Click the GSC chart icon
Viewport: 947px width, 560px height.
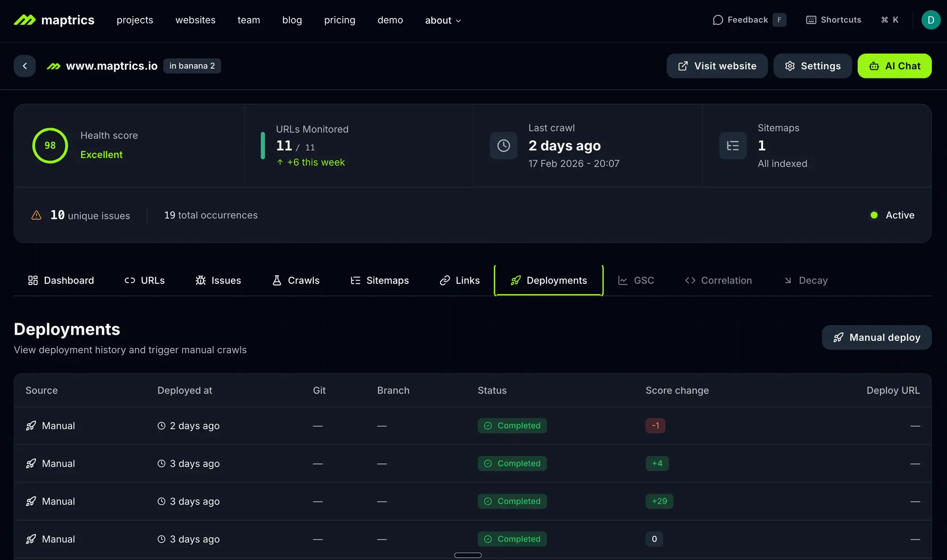(x=623, y=280)
